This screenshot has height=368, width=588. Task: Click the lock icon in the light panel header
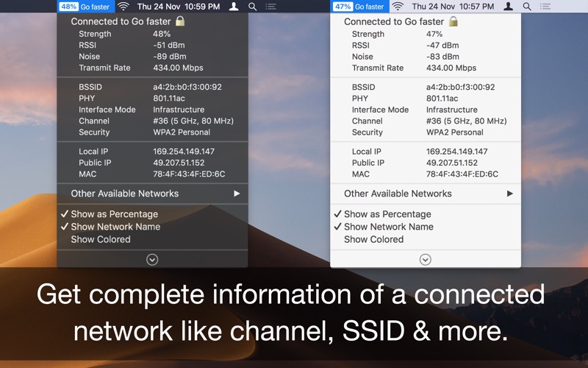(453, 21)
